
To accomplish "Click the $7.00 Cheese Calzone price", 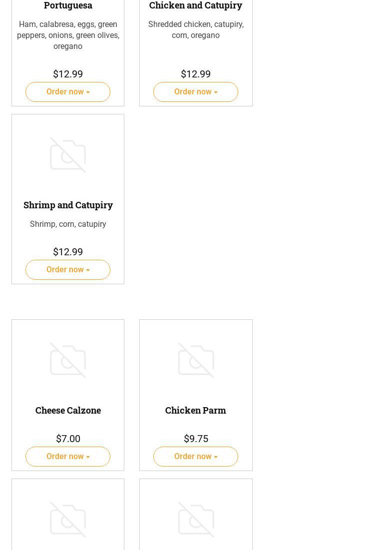I will pyautogui.click(x=68, y=439).
